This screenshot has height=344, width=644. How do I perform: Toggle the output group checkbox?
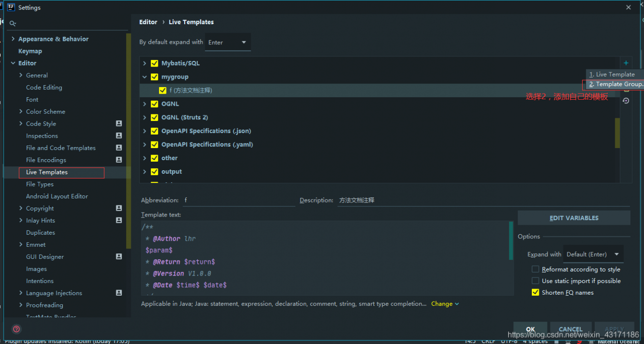point(154,172)
